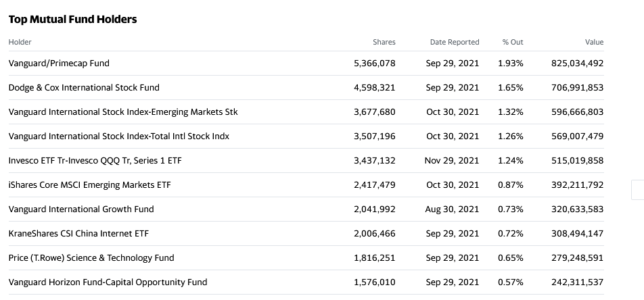Click Vanguard International Stock Index-Emerging Markets Stk

(123, 111)
